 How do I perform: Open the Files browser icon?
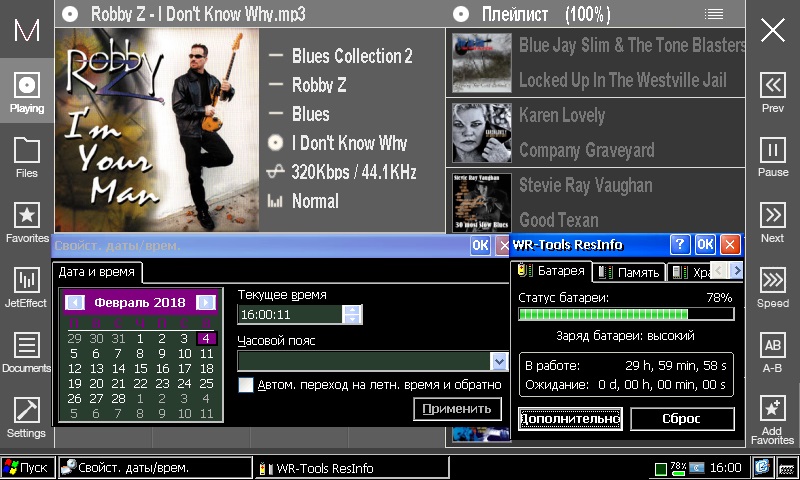27,157
